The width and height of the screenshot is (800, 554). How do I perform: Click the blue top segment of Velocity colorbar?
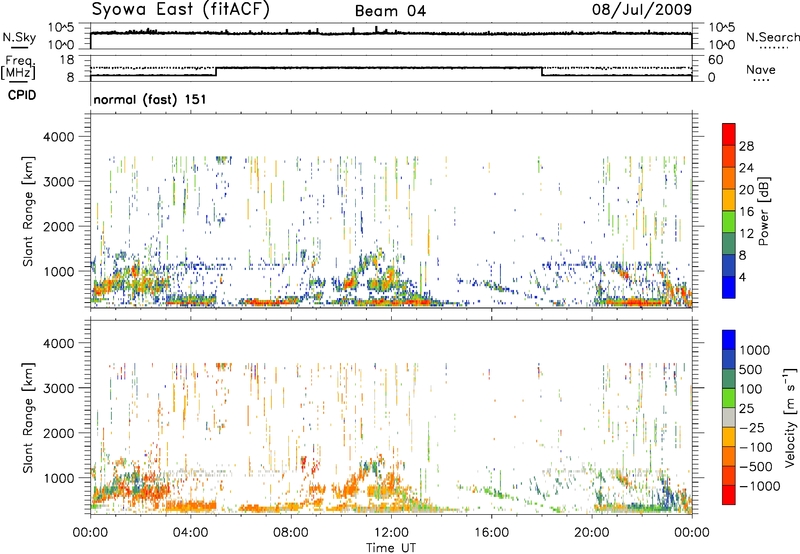click(x=729, y=340)
